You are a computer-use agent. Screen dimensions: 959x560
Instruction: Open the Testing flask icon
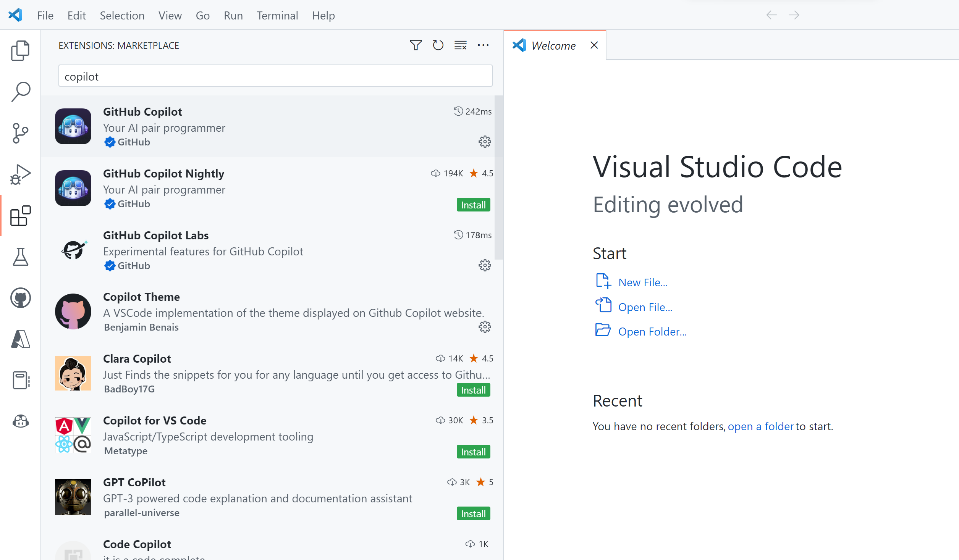(20, 257)
